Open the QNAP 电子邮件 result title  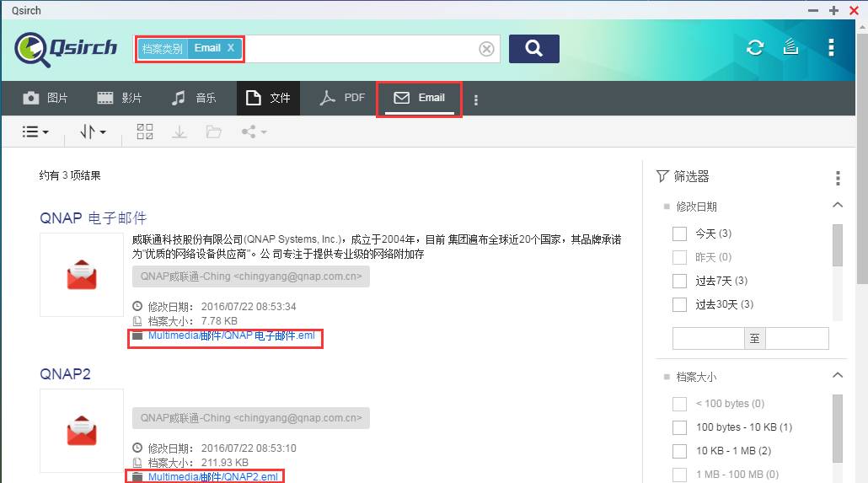tap(93, 218)
